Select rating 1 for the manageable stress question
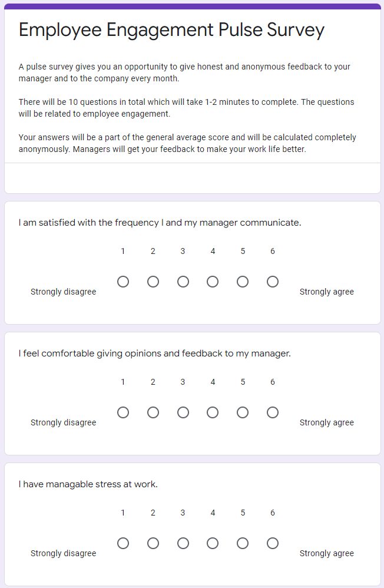 123,543
